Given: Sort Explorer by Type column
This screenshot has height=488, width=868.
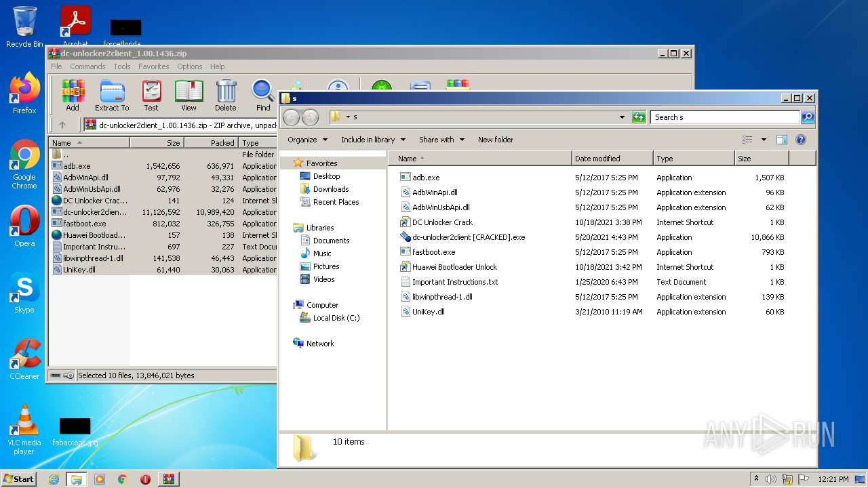Looking at the screenshot, I should 694,159.
